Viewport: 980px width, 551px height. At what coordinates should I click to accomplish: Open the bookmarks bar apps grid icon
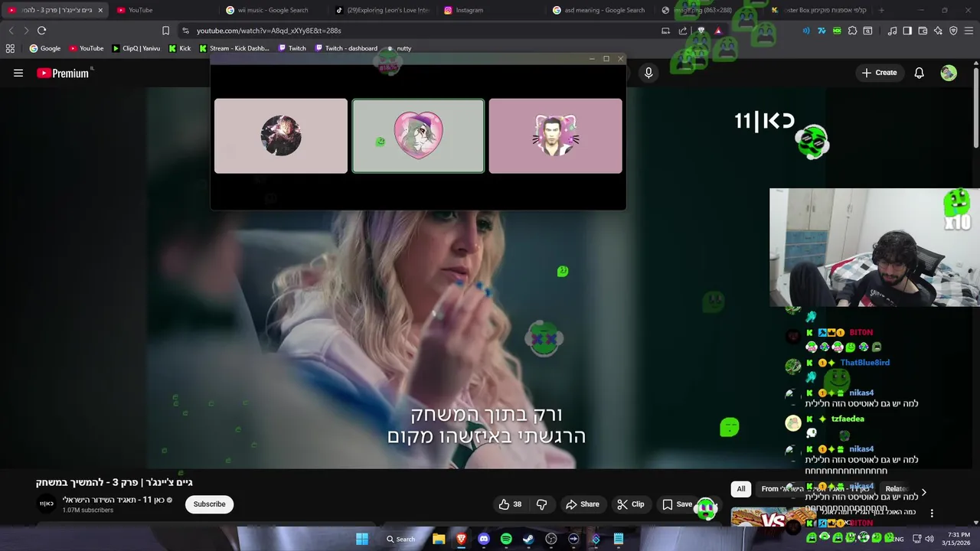pyautogui.click(x=10, y=48)
